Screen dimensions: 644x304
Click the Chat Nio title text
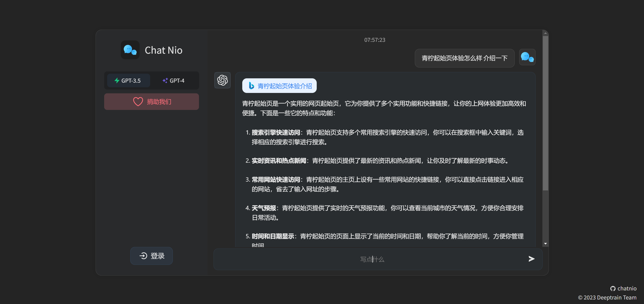(164, 50)
